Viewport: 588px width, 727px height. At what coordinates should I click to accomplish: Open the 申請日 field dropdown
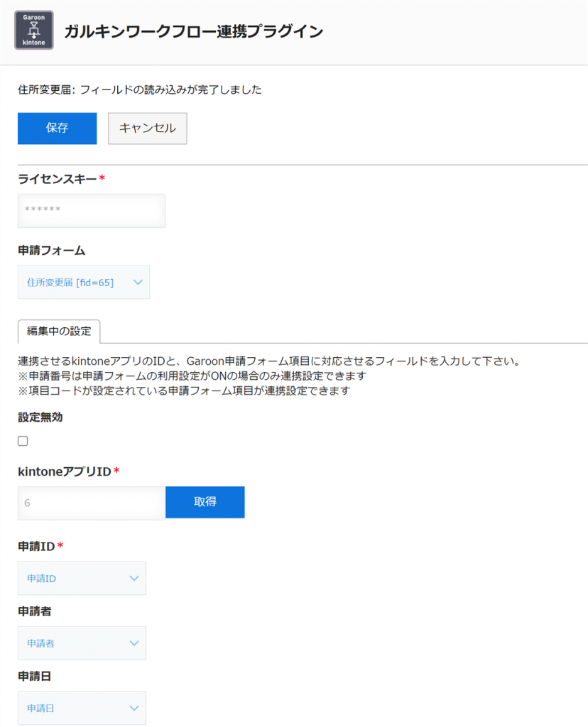coord(82,708)
